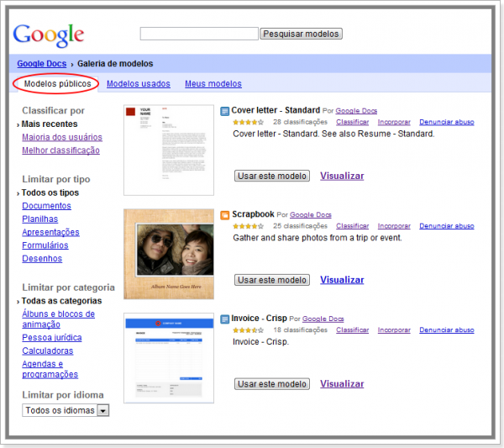This screenshot has height=448, width=504.
Task: Open the Meus modelos tab
Action: 213,83
